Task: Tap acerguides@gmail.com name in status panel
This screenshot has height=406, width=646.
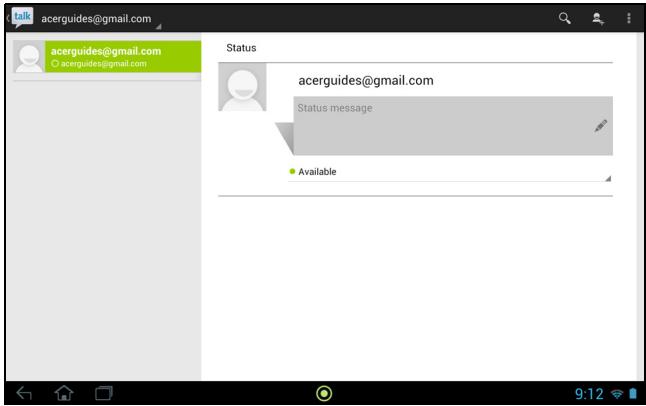Action: (x=366, y=80)
